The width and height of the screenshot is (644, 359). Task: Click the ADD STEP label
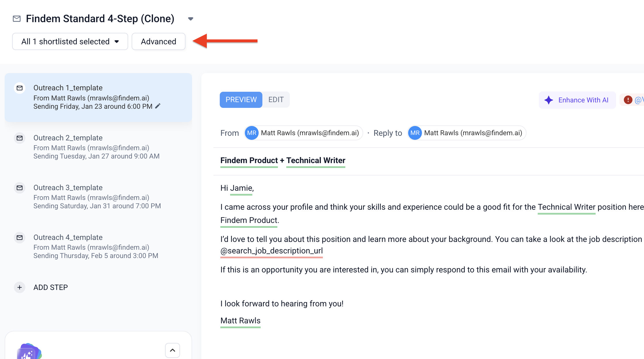(51, 287)
